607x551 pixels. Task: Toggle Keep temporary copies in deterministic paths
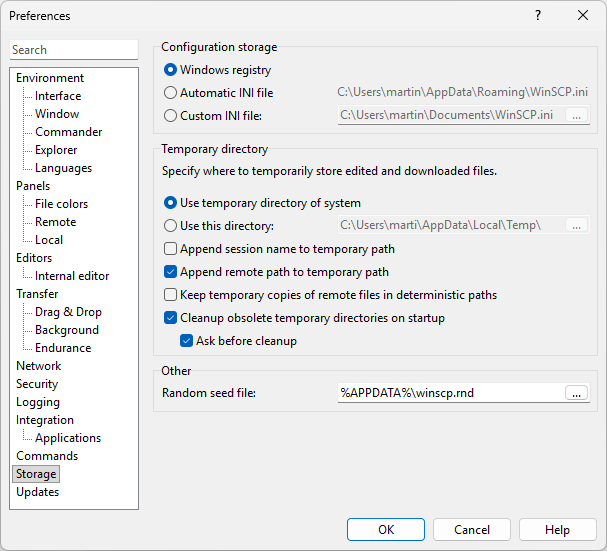pyautogui.click(x=171, y=295)
